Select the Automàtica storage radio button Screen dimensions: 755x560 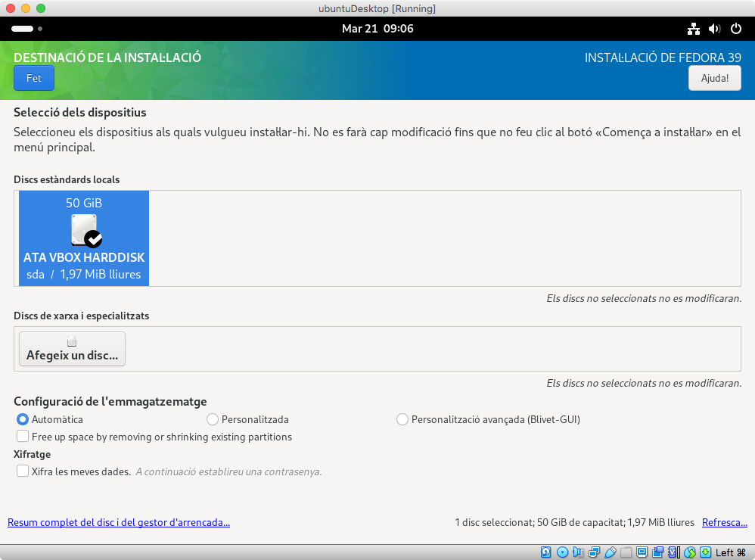[x=22, y=419]
